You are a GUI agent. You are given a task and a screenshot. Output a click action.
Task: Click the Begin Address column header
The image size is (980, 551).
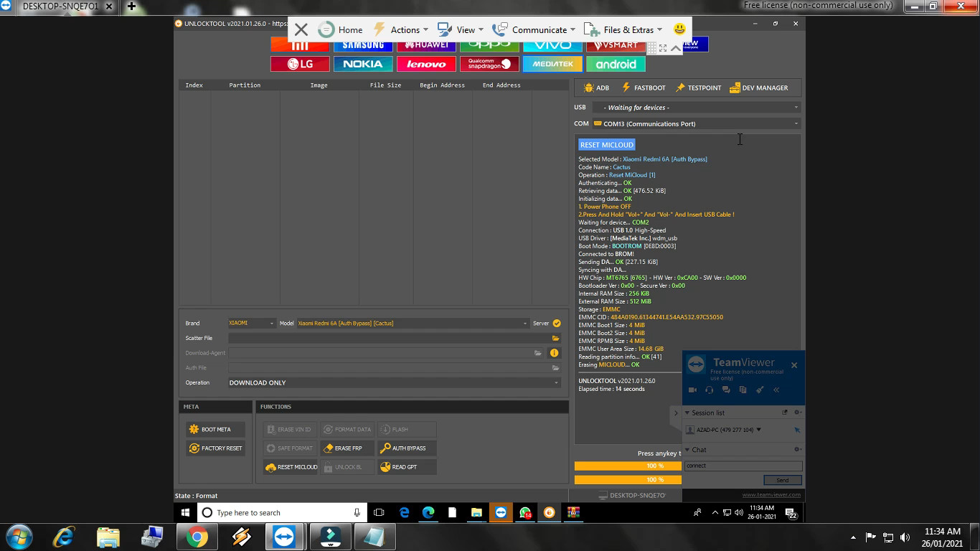(442, 85)
